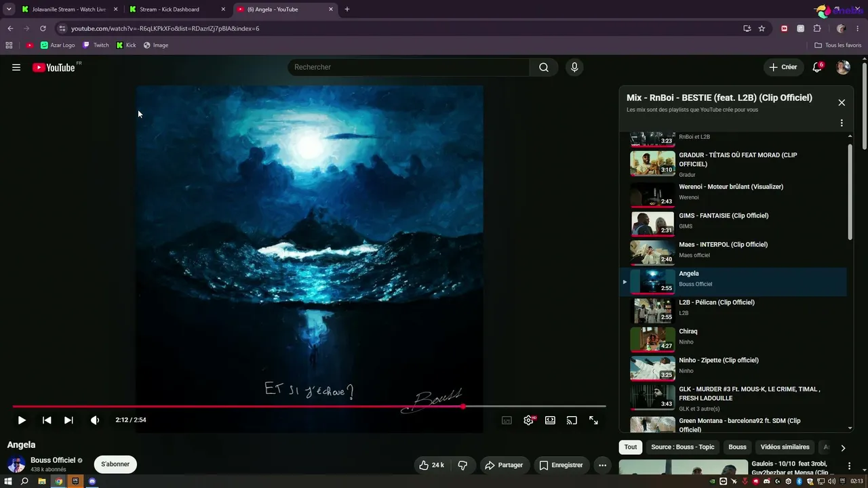
Task: Open video player settings gear
Action: tap(529, 420)
